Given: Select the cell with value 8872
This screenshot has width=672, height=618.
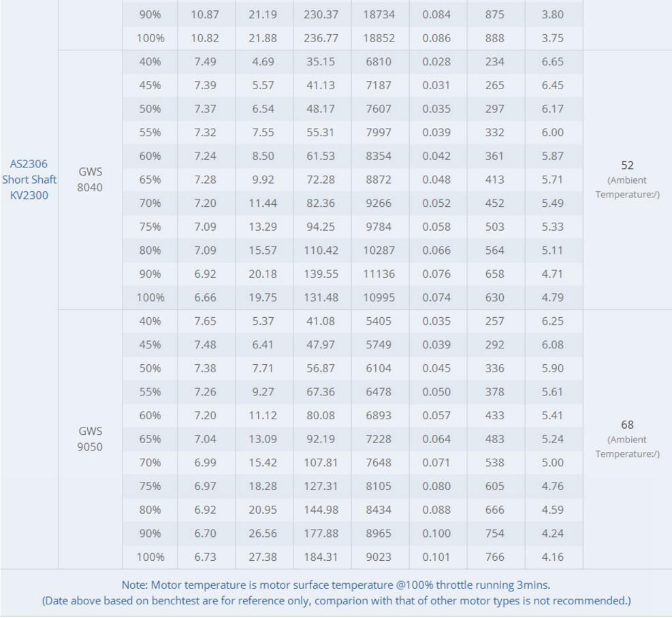Looking at the screenshot, I should pyautogui.click(x=379, y=180).
